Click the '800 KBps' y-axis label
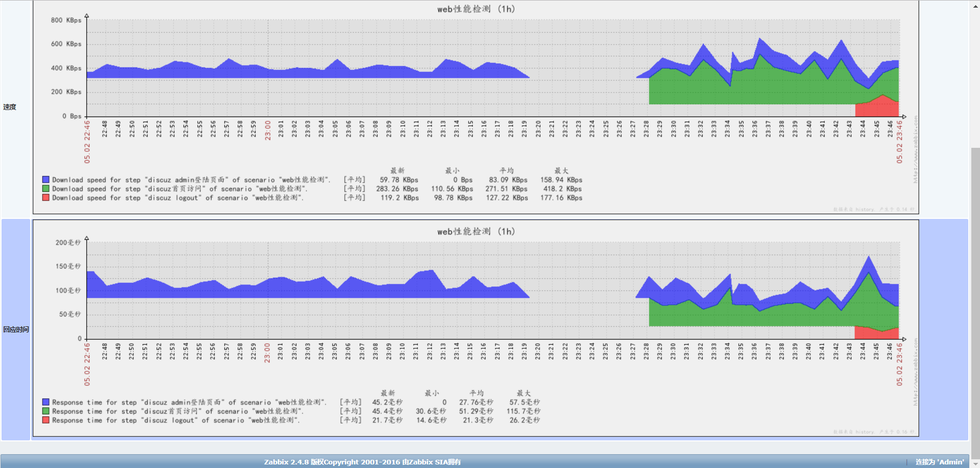This screenshot has width=980, height=468. (66, 20)
